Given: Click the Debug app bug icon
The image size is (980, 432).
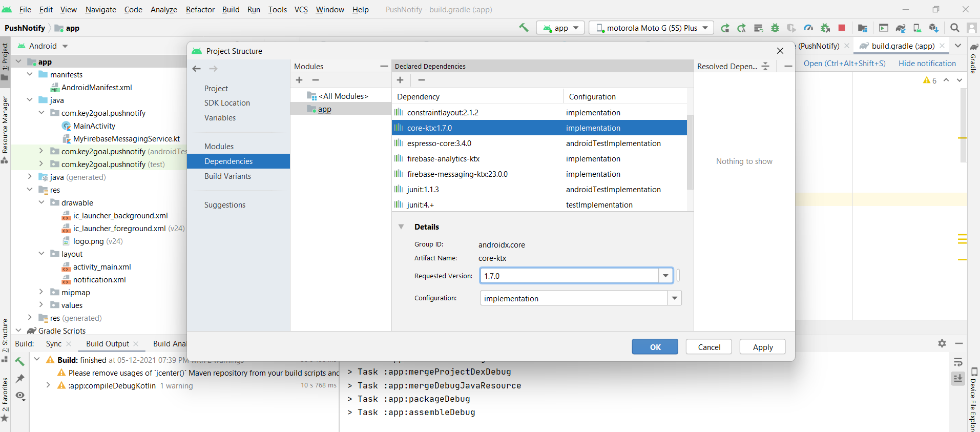Looking at the screenshot, I should click(775, 28).
